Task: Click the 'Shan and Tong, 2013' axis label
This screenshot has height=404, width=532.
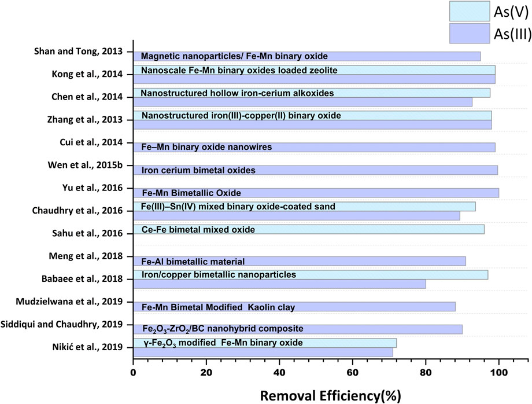Action: tap(79, 52)
